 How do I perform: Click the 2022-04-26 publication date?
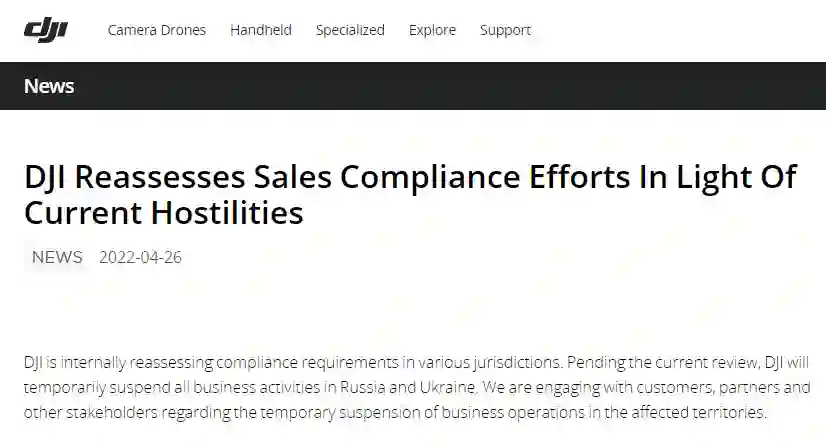140,257
